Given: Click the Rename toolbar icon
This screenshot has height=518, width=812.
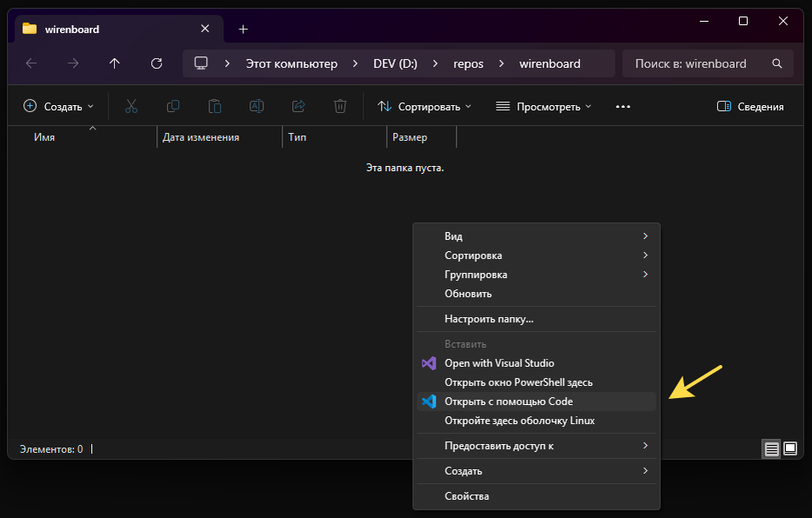Looking at the screenshot, I should tap(256, 107).
